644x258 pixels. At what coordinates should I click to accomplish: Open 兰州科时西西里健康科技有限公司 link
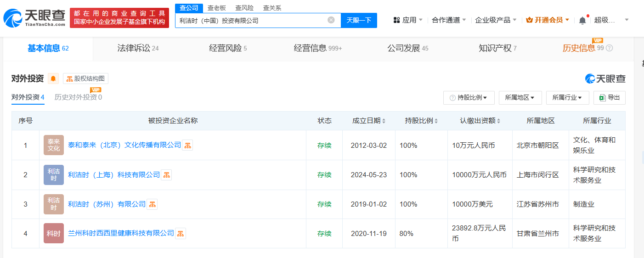tap(121, 233)
